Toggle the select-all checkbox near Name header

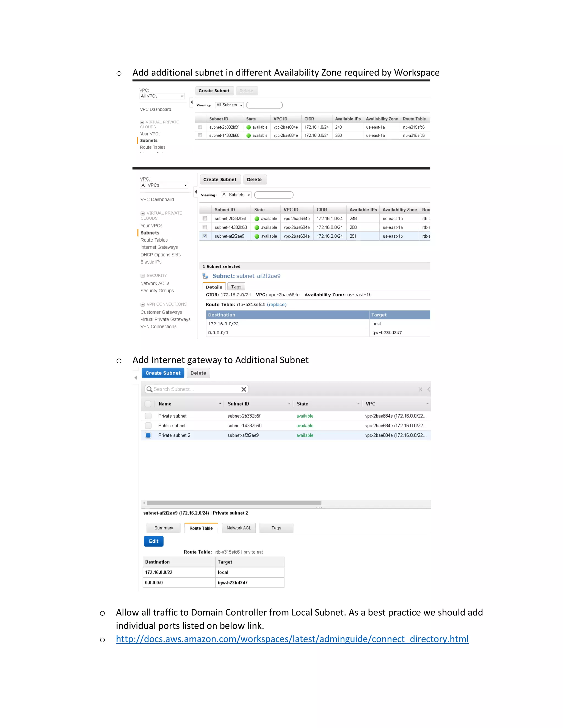[x=148, y=404]
